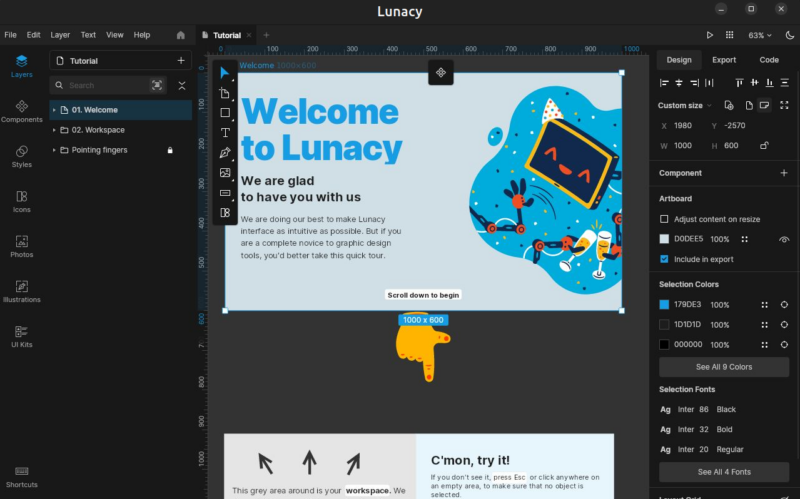Collapse all layers in the layer list
The width and height of the screenshot is (800, 499).
[182, 86]
